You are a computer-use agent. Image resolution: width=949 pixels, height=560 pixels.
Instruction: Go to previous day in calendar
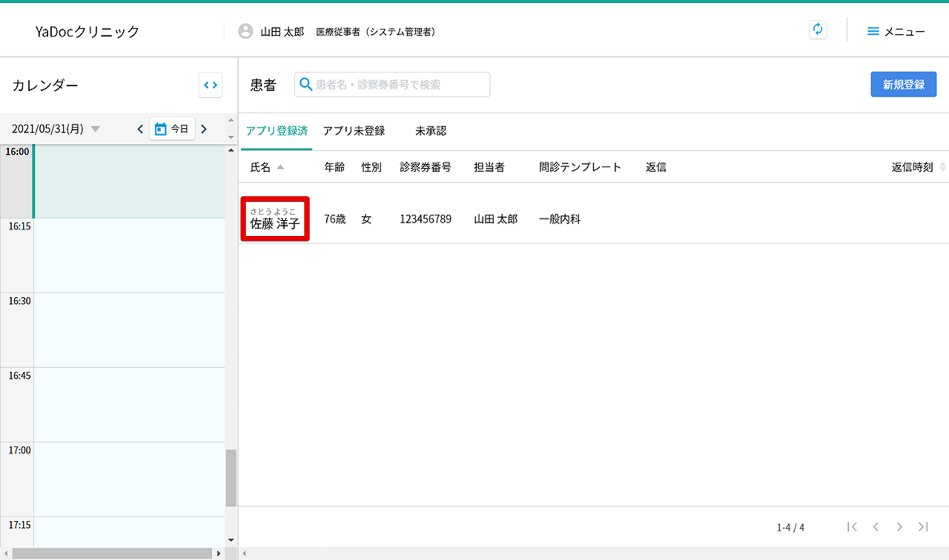click(140, 129)
